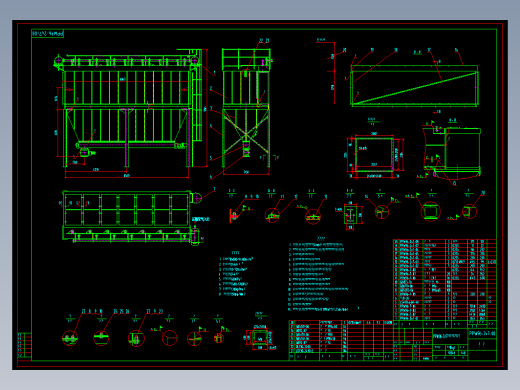Image resolution: width=520 pixels, height=390 pixels.
Task: Click the I-beam section detail in the middle row
Action: (x=350, y=215)
